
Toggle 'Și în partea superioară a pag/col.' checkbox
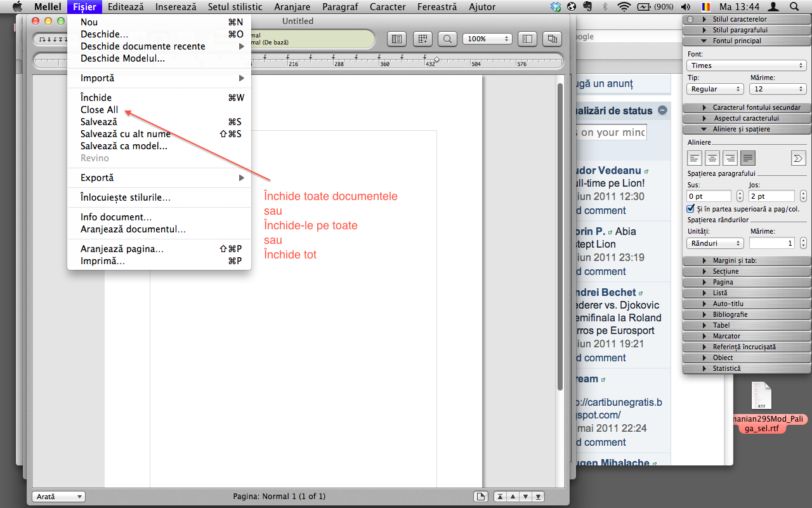(691, 208)
